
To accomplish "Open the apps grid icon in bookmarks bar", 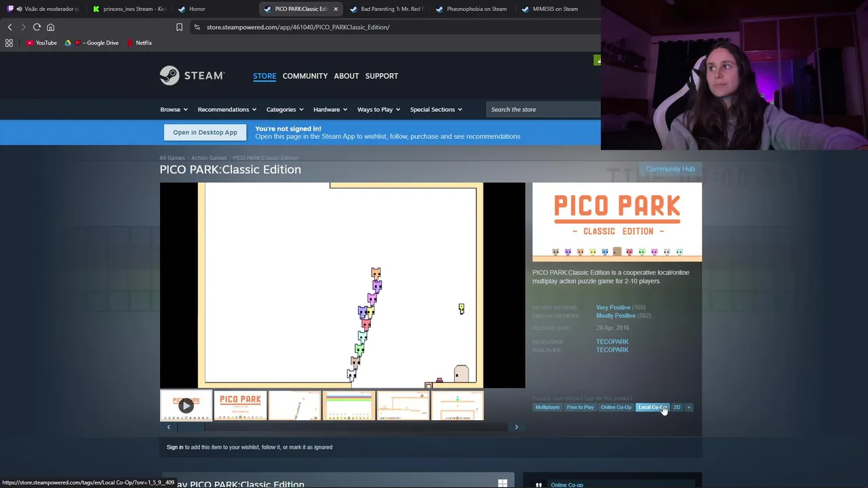I will (x=9, y=43).
